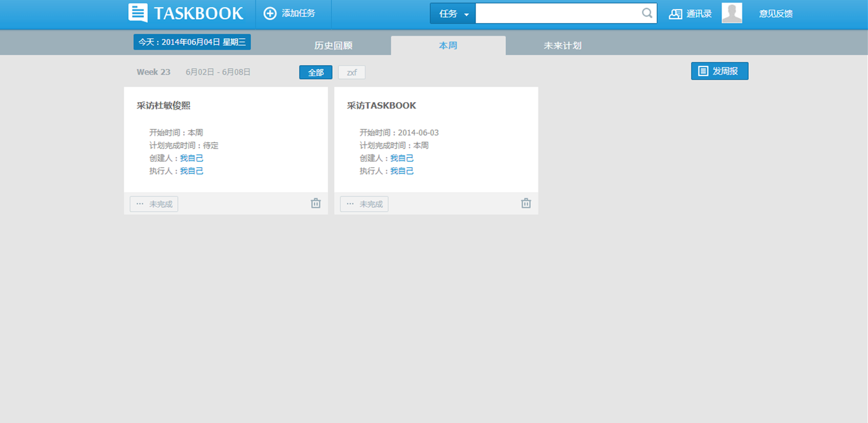
Task: Delete the 采访杜敏俊熙 task via trash icon
Action: (315, 204)
